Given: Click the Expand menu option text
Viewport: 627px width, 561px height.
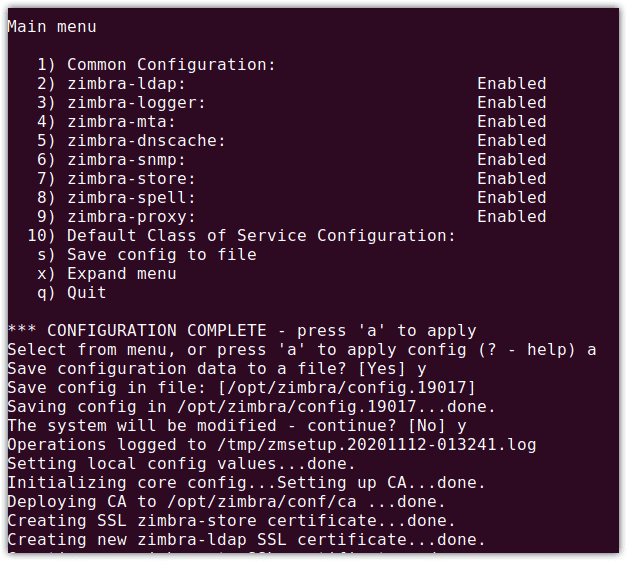Looking at the screenshot, I should [x=122, y=274].
